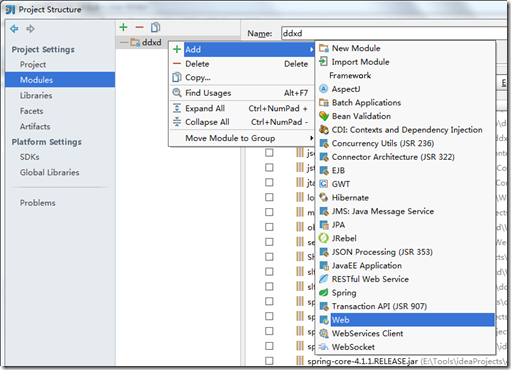The image size is (511, 370).
Task: Click the forward navigation arrow icon
Action: click(30, 29)
